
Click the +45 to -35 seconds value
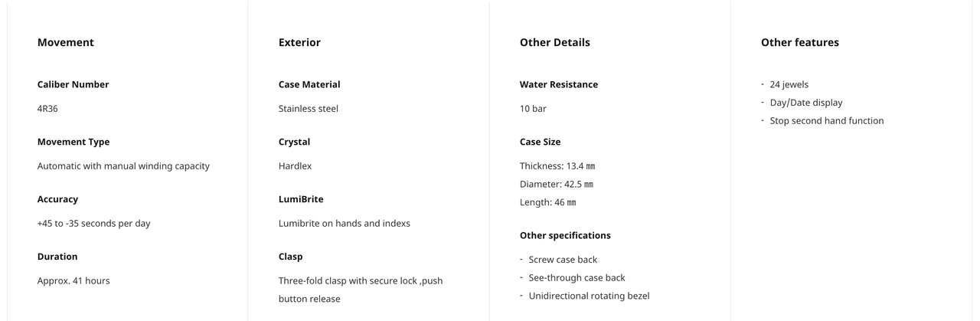coord(94,224)
